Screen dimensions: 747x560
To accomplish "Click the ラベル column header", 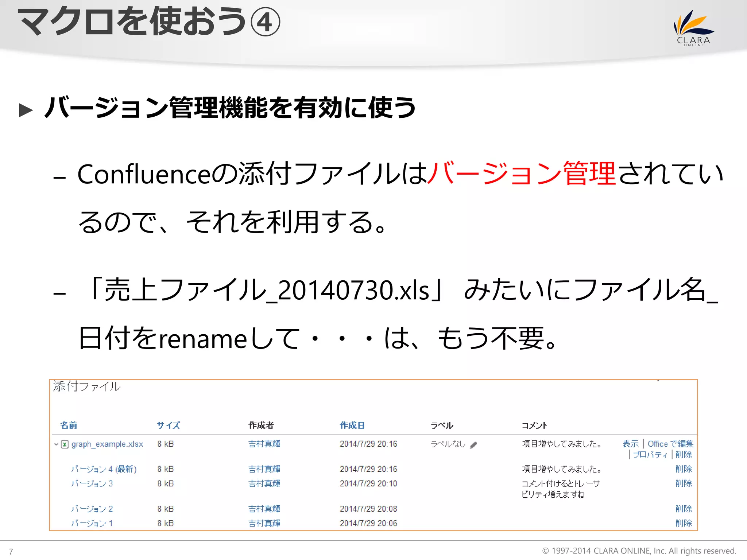I will 442,425.
